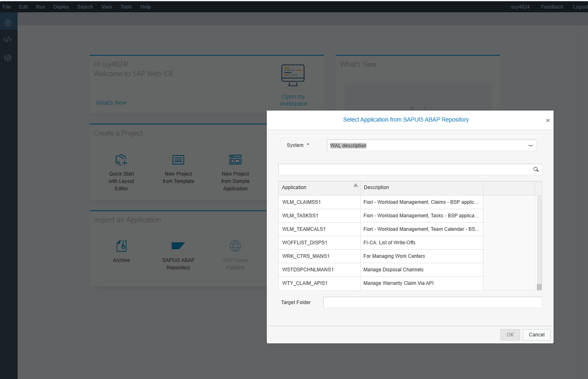Open the Edit menu
The width and height of the screenshot is (588, 379).
[x=23, y=7]
